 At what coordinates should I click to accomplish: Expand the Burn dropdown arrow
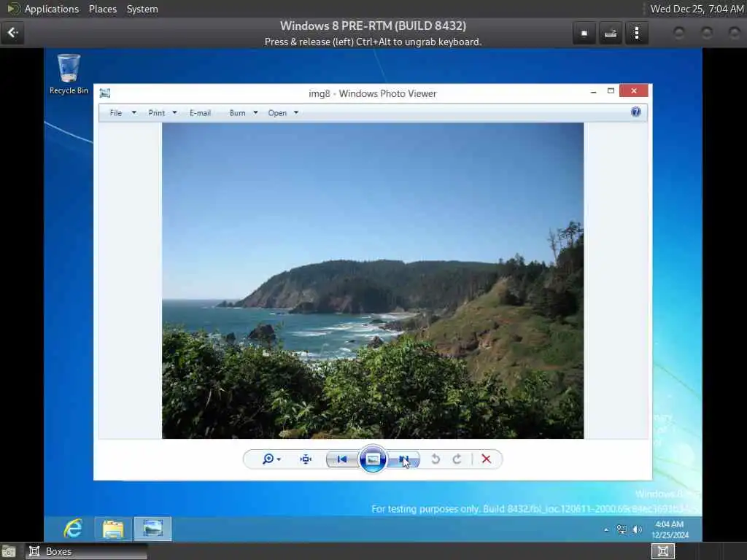pyautogui.click(x=255, y=113)
